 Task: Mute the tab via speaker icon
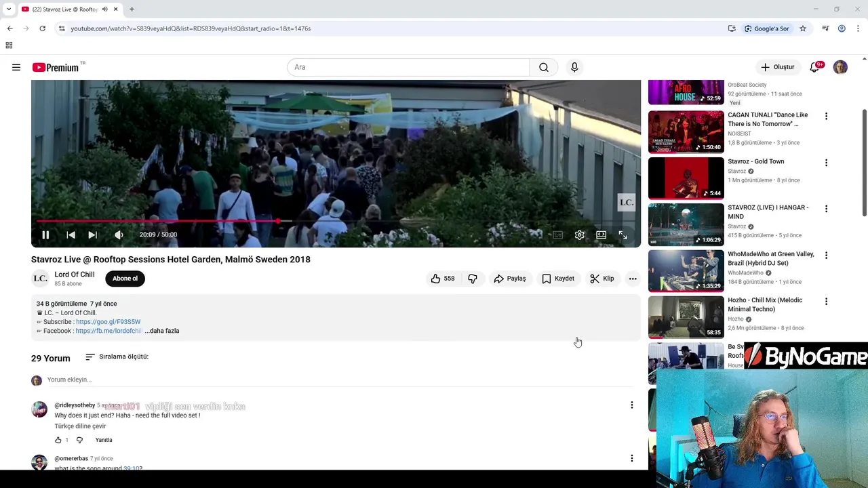point(104,9)
